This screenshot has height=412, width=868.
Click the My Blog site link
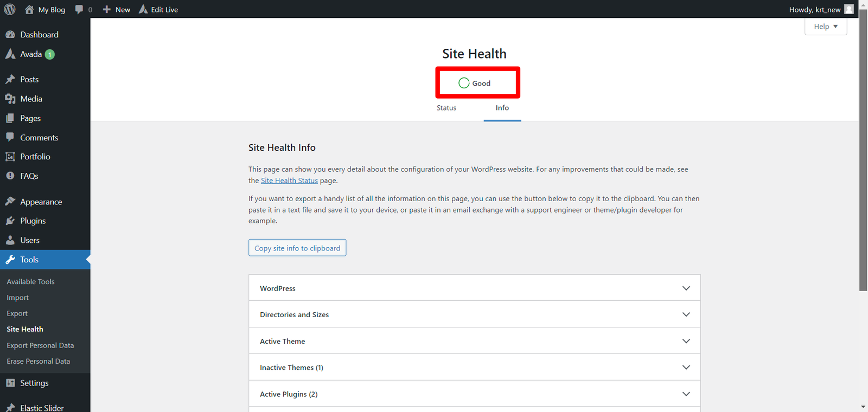tap(52, 9)
